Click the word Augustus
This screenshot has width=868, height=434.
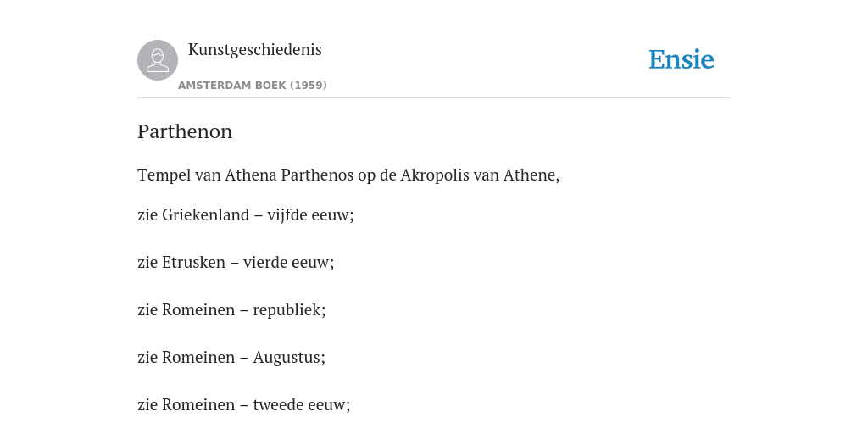(x=287, y=358)
